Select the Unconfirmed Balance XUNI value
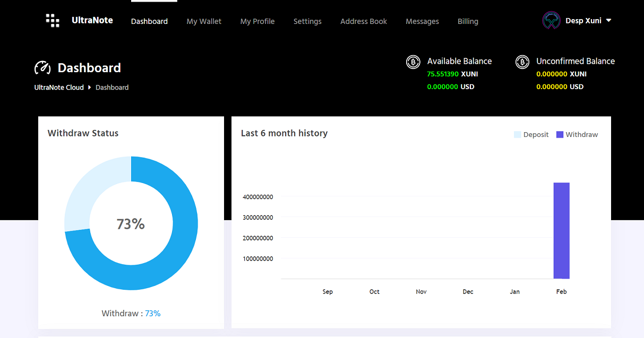The image size is (644, 338). coord(561,74)
